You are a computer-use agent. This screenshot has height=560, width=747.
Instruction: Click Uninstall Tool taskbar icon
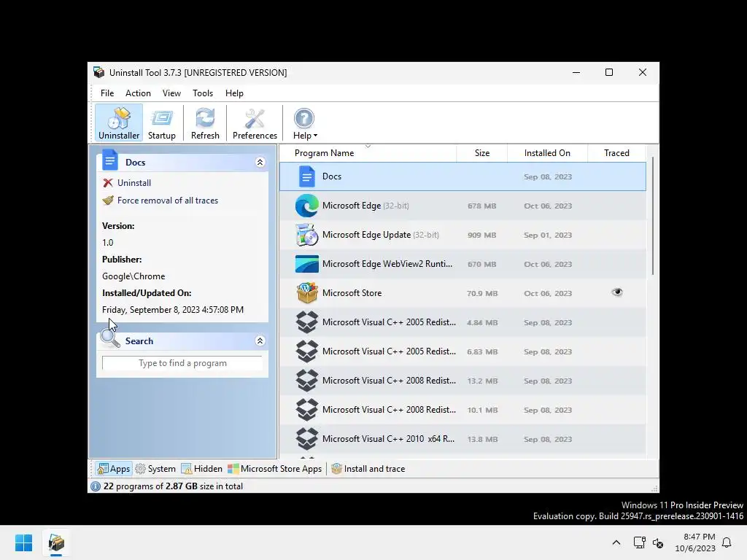[56, 542]
